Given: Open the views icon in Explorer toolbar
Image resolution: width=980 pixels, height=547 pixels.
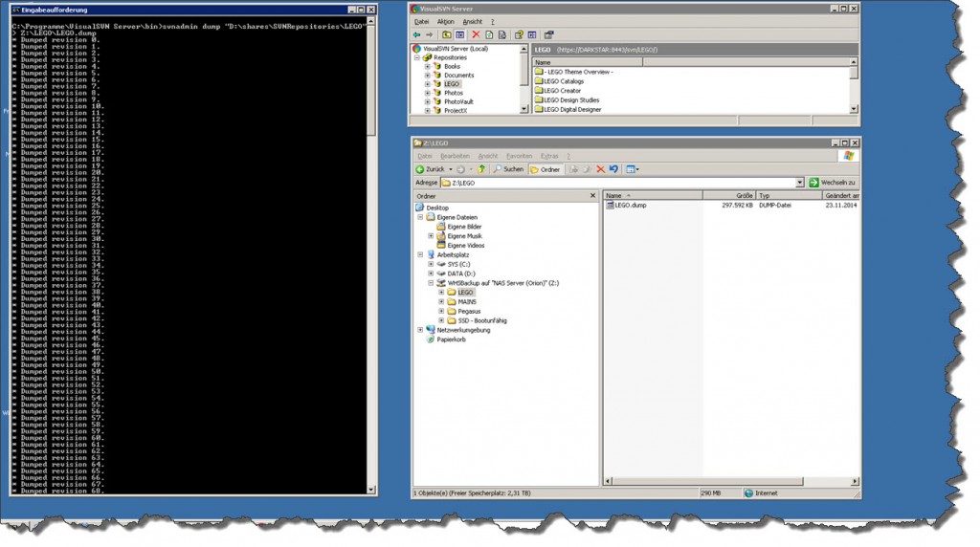Looking at the screenshot, I should 633,169.
